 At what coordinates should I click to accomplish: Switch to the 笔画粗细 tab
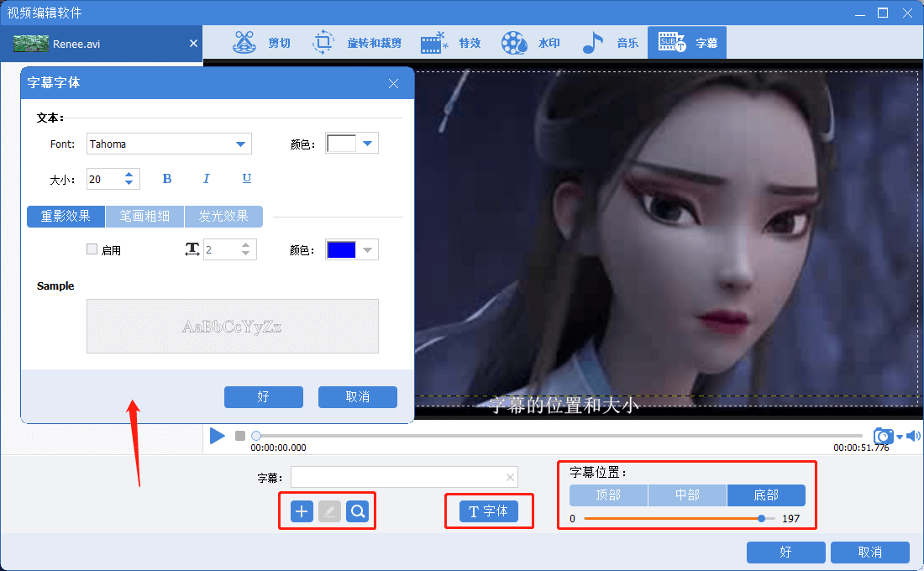click(145, 217)
